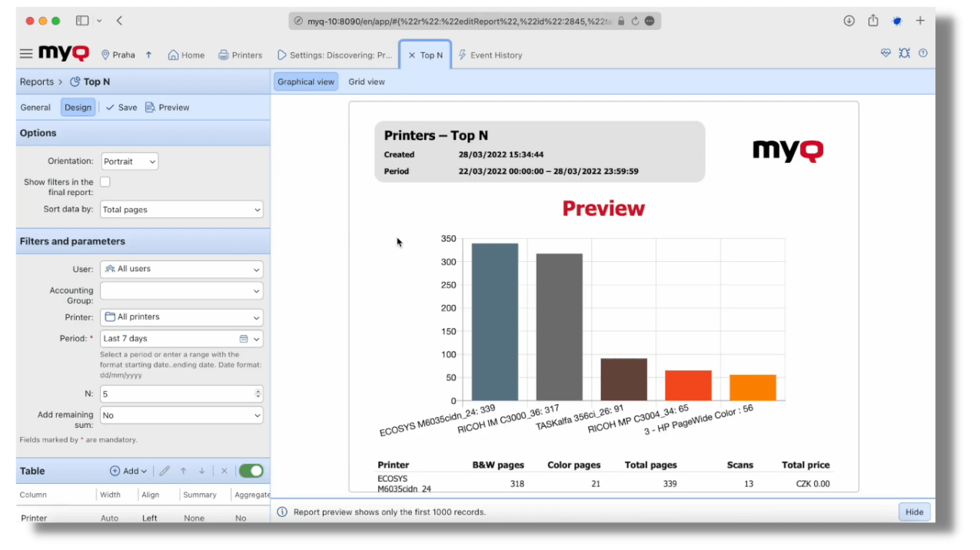The image size is (980, 550).
Task: Click the Summary column header
Action: [x=200, y=495]
